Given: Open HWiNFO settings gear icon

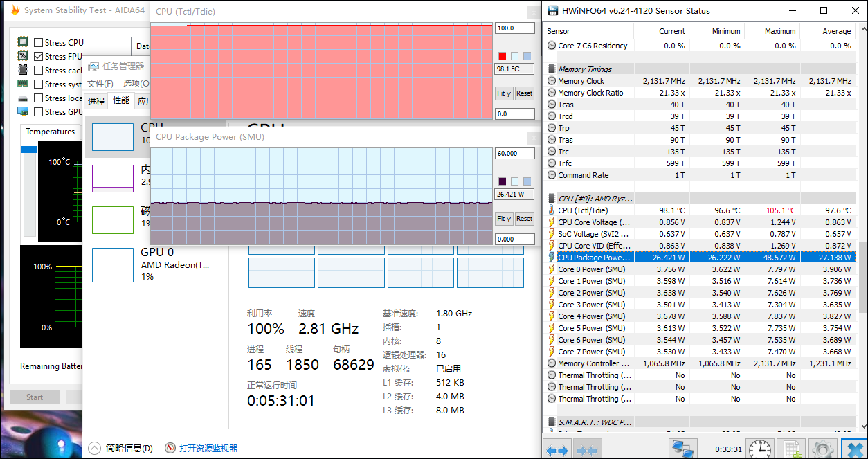Looking at the screenshot, I should (822, 449).
